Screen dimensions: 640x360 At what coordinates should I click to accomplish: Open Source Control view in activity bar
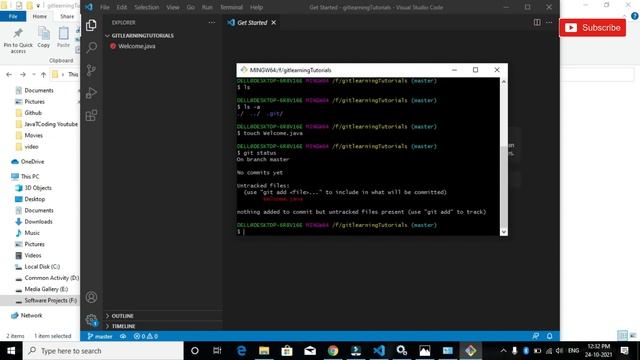pyautogui.click(x=91, y=70)
